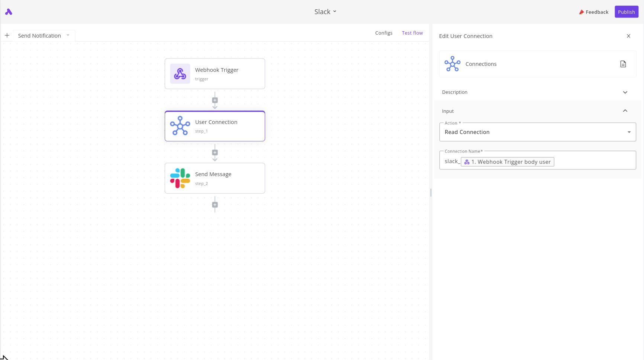Screen dimensions: 644x360
Task: Open the Connections documentation page icon
Action: point(623,64)
